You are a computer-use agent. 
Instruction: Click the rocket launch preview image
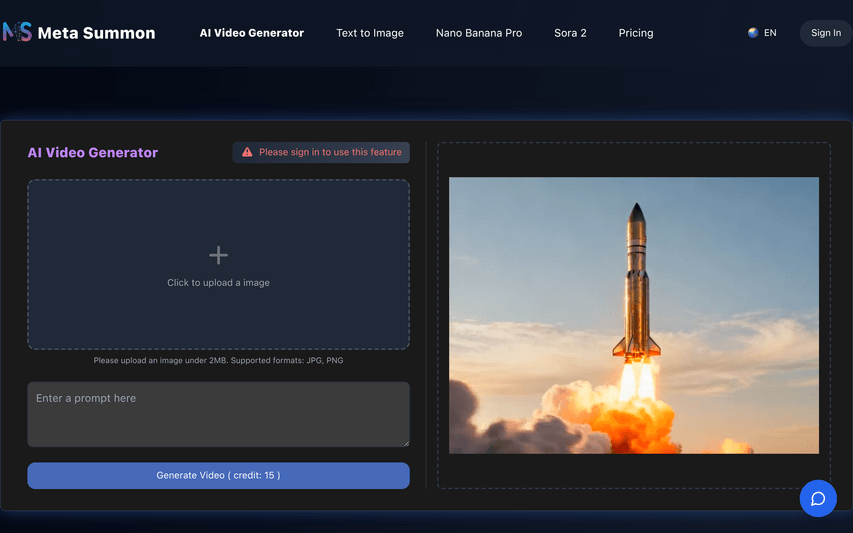tap(633, 315)
